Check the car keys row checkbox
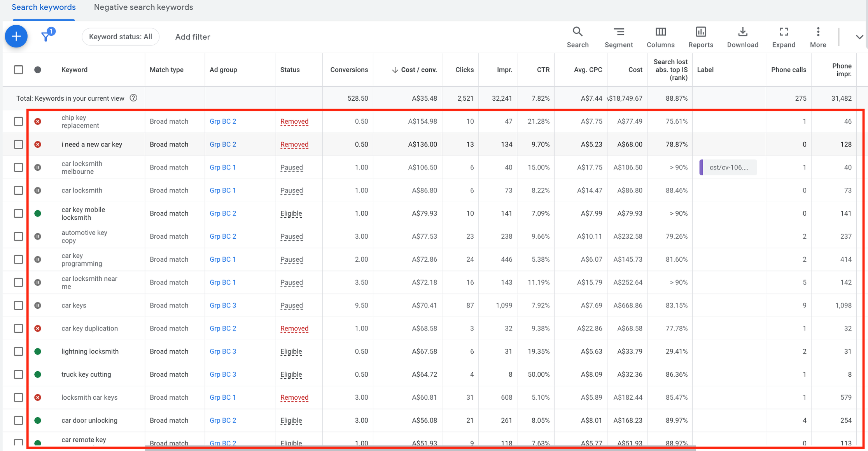The height and width of the screenshot is (451, 868). point(18,305)
